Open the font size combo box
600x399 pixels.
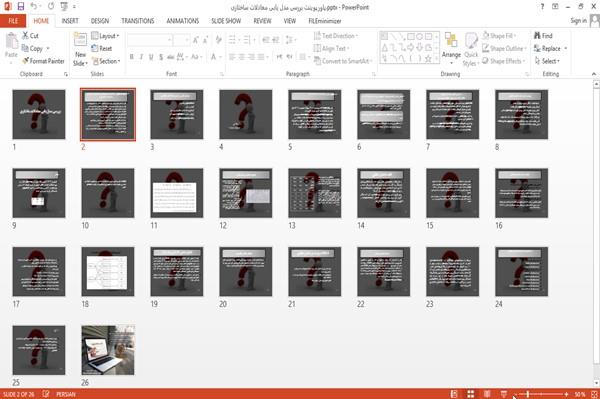(x=181, y=39)
